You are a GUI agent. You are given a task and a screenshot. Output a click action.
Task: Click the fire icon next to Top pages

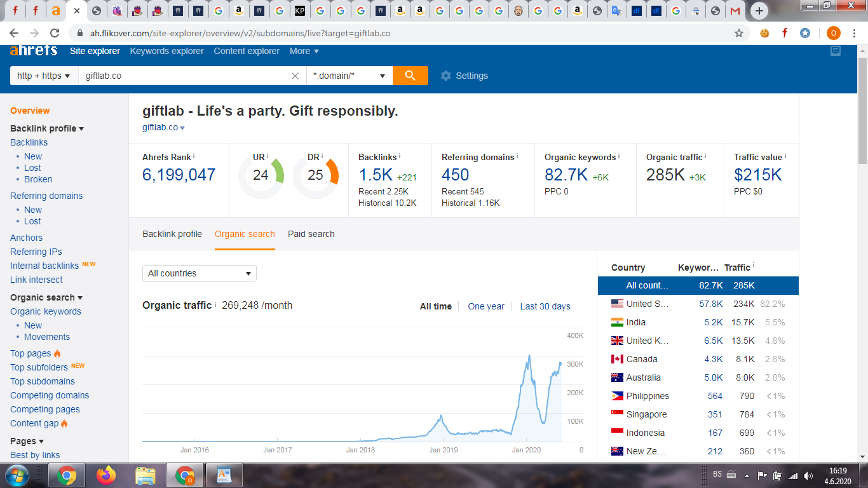coord(57,353)
